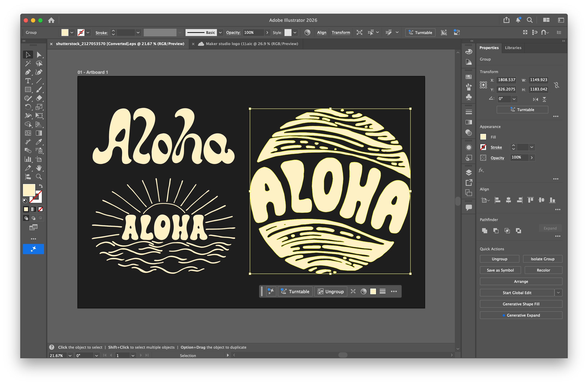The image size is (588, 385).
Task: Swap fill and stroke colors
Action: tap(41, 186)
